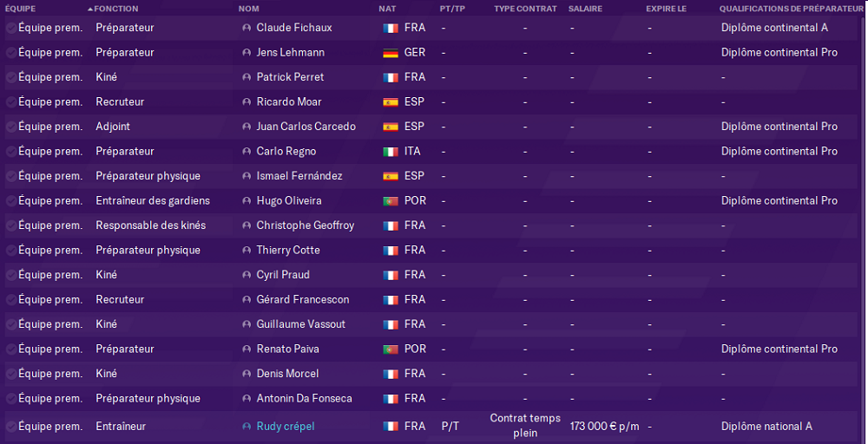Image resolution: width=868 pixels, height=444 pixels.
Task: Open Christophe Geoffroy's staff profile
Action: (305, 225)
